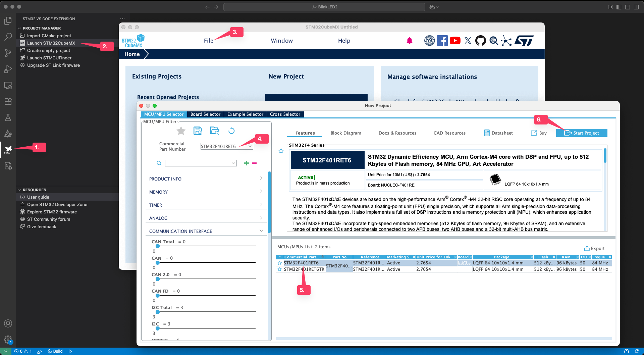
Task: Open the Commercial Part Number dropdown
Action: (x=250, y=146)
